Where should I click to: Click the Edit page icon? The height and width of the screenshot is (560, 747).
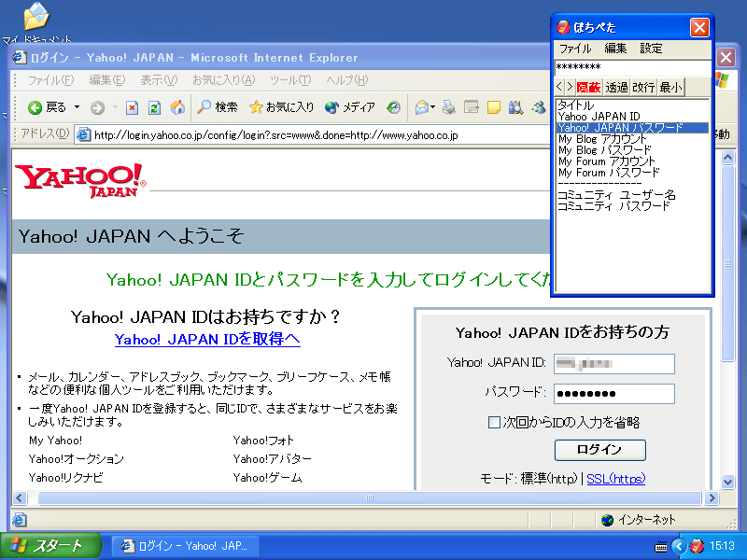(x=472, y=107)
